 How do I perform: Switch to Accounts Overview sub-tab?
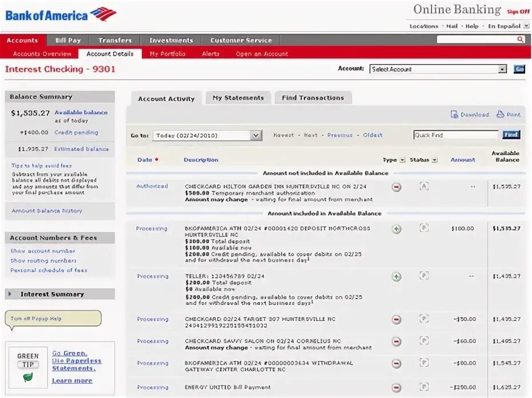pos(42,54)
